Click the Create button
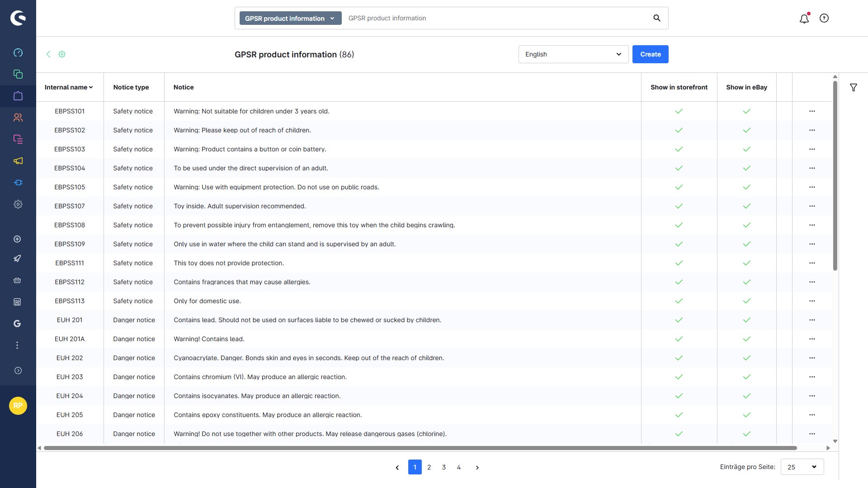Viewport: 868px width, 488px height. (650, 54)
